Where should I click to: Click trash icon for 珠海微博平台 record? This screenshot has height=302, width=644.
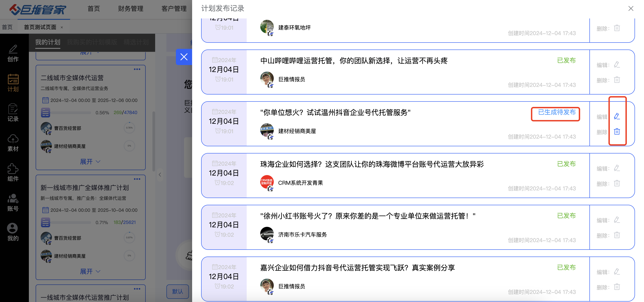(x=617, y=183)
